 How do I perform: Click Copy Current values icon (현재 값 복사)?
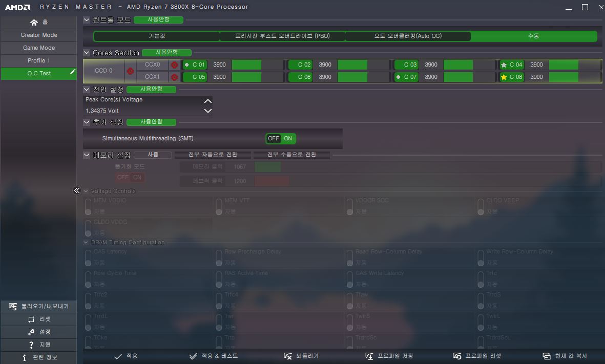click(547, 356)
